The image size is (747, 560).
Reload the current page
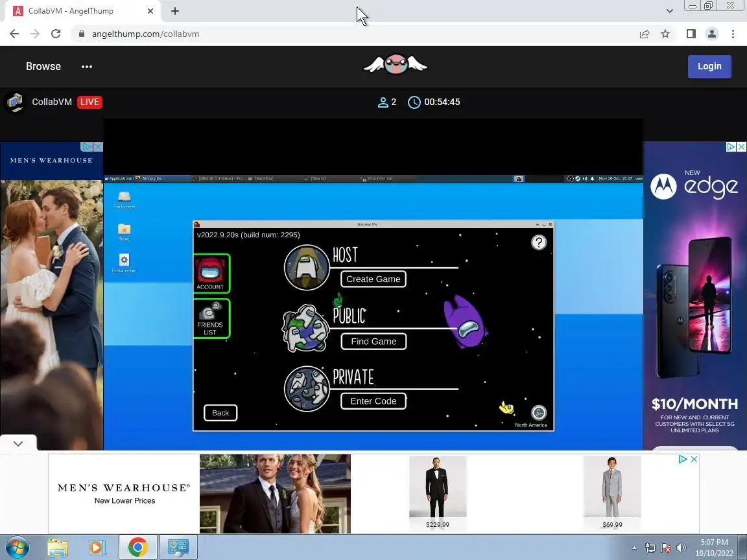tap(56, 34)
